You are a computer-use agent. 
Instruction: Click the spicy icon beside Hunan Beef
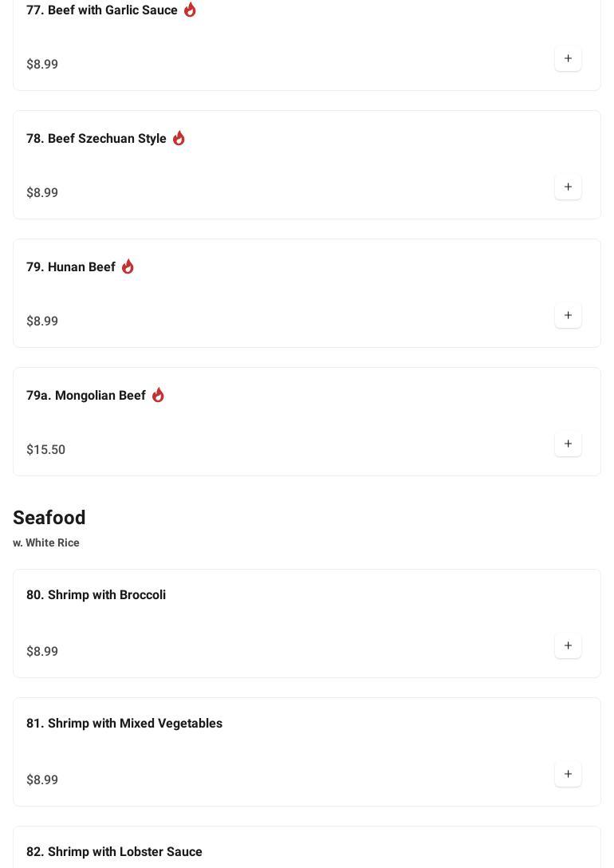click(128, 266)
